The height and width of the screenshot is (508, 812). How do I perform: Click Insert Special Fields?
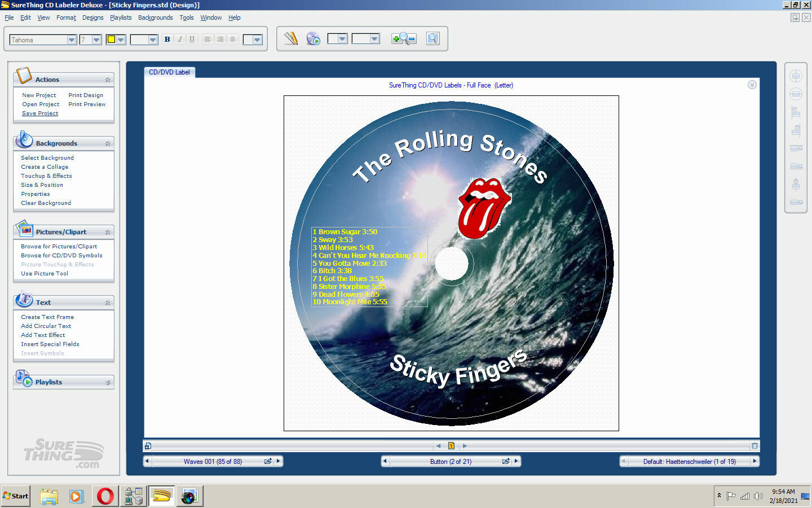pyautogui.click(x=50, y=344)
